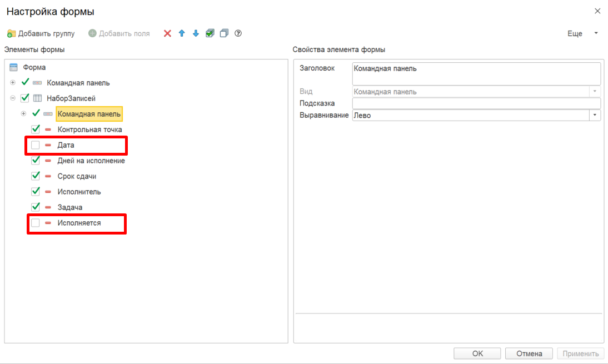This screenshot has height=364, width=608.
Task: Move element up with blue arrow
Action: tap(182, 33)
